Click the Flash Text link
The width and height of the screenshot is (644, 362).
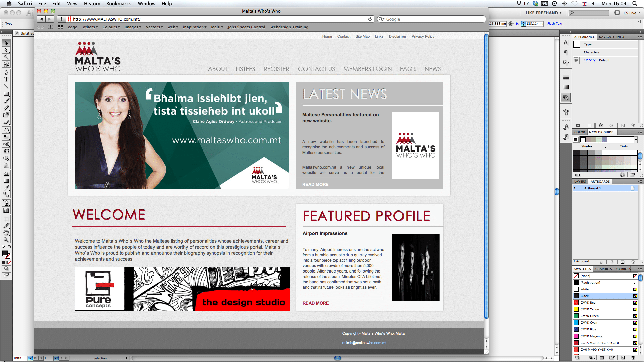tap(555, 24)
